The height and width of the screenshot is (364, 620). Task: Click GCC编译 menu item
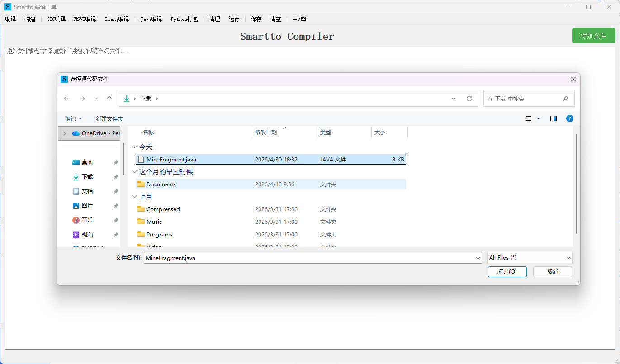pyautogui.click(x=56, y=19)
